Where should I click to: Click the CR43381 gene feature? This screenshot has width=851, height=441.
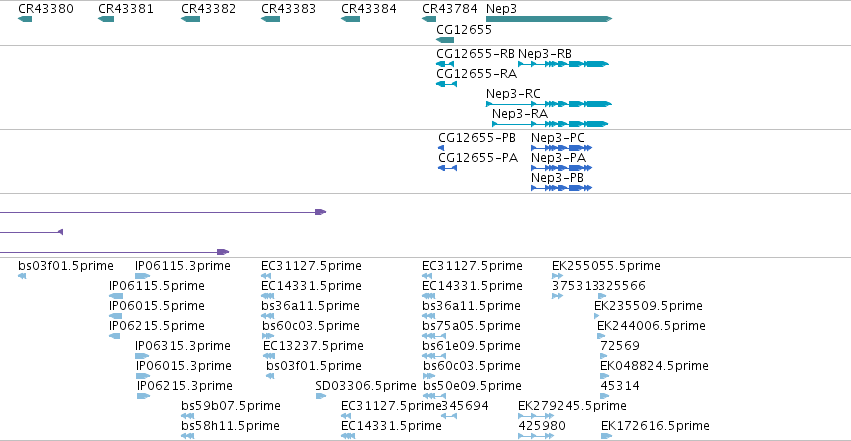106,19
